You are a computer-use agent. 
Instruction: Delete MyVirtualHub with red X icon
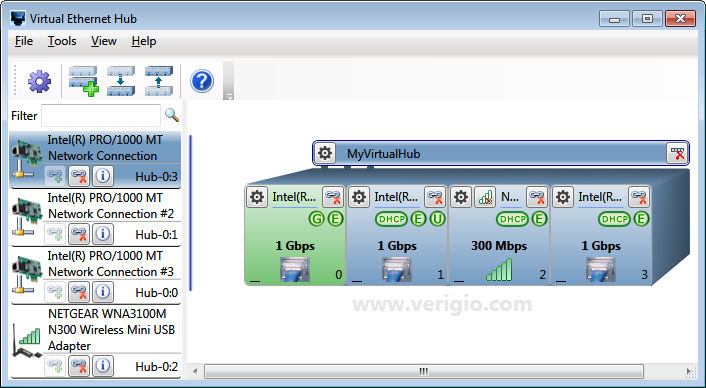pos(677,153)
